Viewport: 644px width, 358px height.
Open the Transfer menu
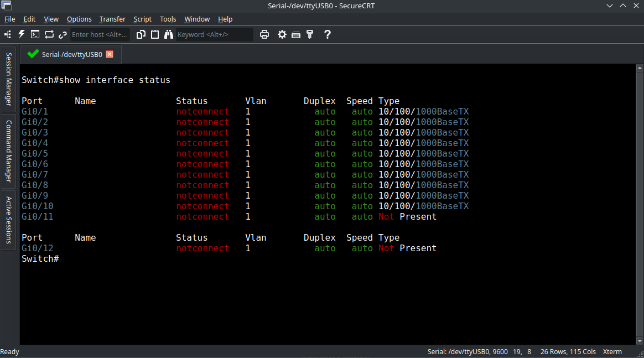[x=112, y=19]
